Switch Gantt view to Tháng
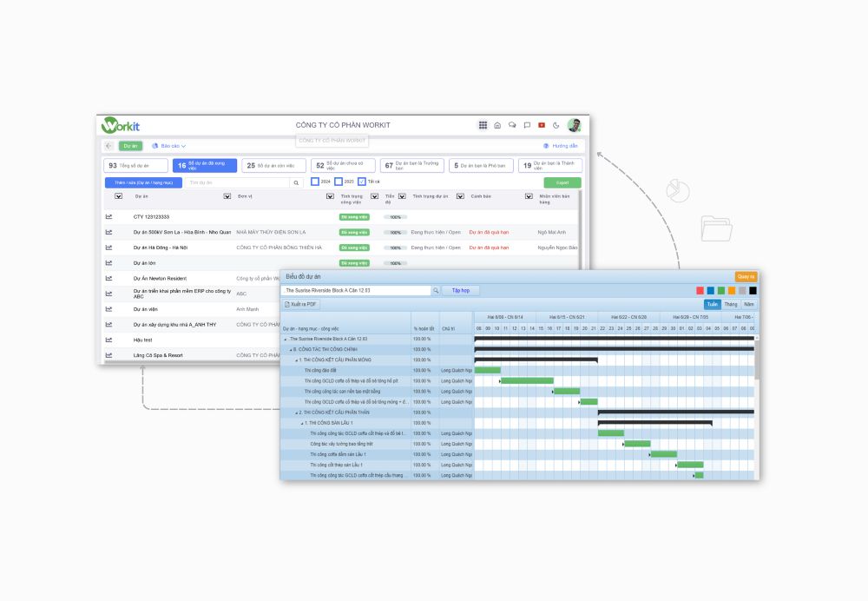 [731, 304]
